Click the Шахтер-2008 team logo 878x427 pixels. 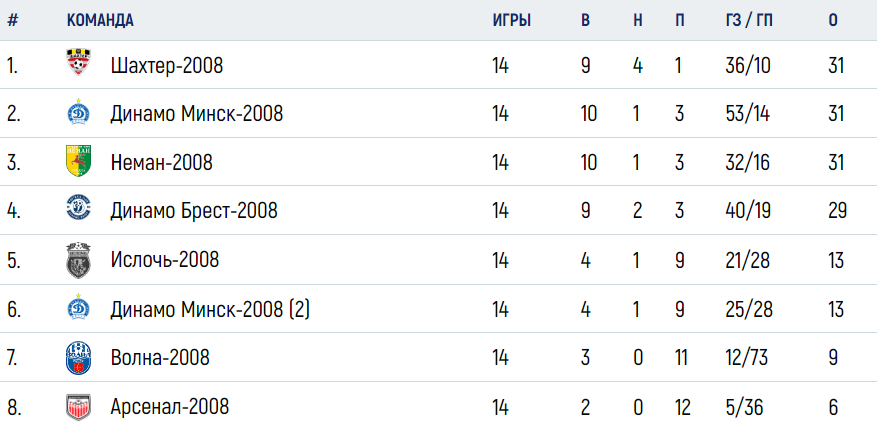coord(78,63)
